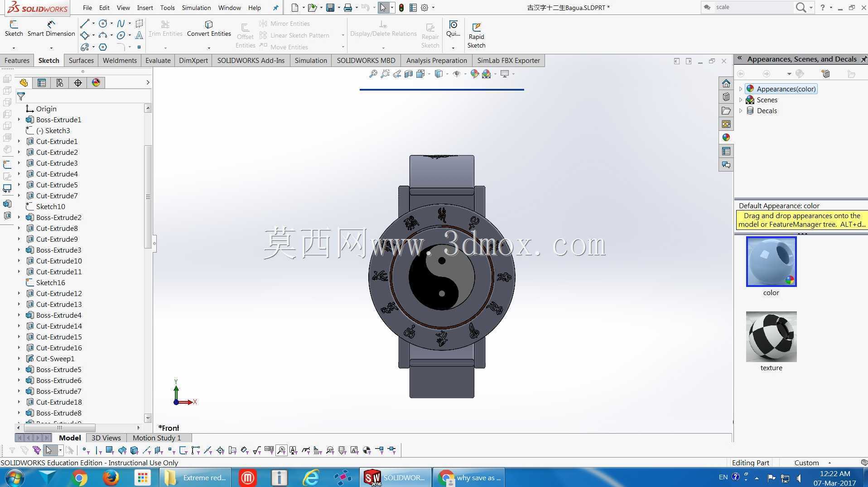Open the Line tool dropdown arrow
The width and height of the screenshot is (868, 487).
(93, 24)
